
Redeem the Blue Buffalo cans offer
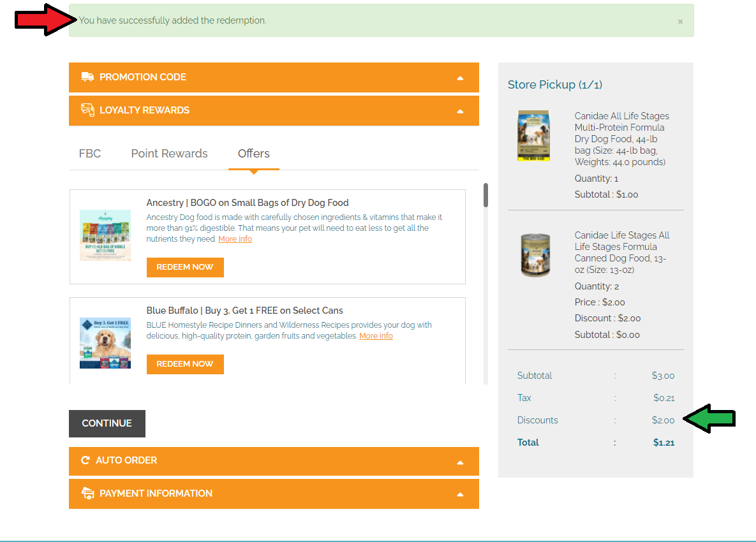pyautogui.click(x=185, y=364)
